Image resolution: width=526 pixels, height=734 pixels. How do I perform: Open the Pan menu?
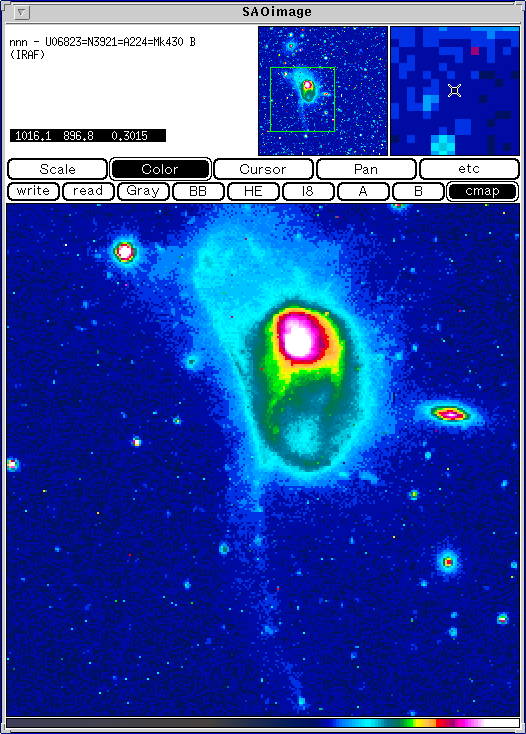(366, 169)
